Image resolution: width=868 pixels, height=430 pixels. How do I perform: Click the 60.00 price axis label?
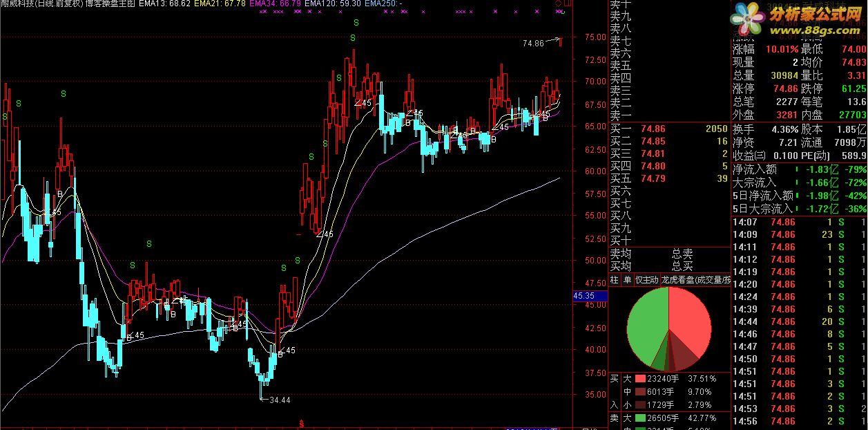pos(595,171)
